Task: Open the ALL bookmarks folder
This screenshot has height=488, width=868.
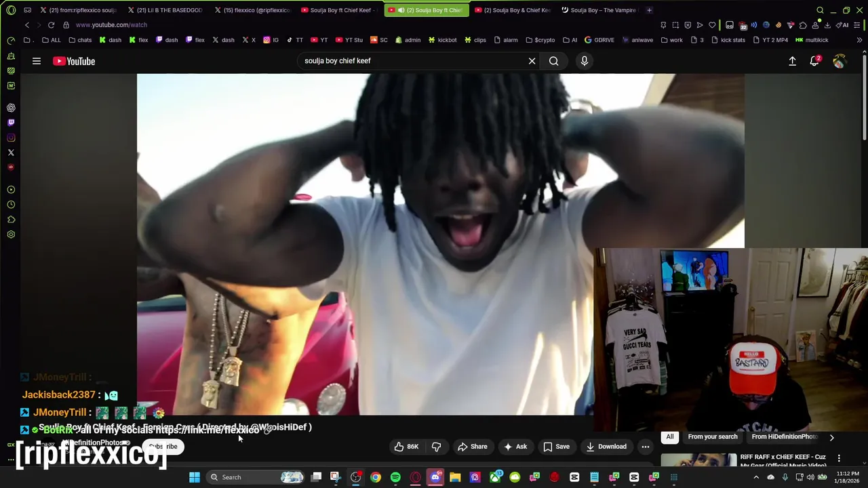Action: [x=51, y=40]
